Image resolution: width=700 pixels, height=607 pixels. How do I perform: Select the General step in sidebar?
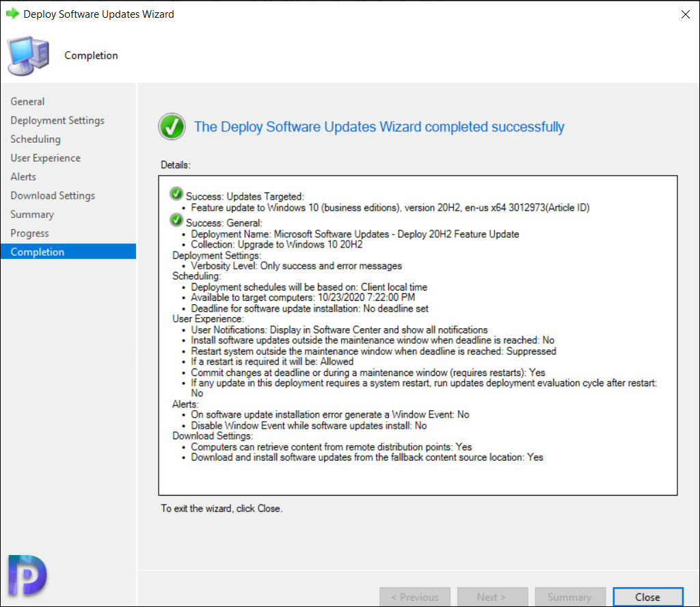pos(27,101)
